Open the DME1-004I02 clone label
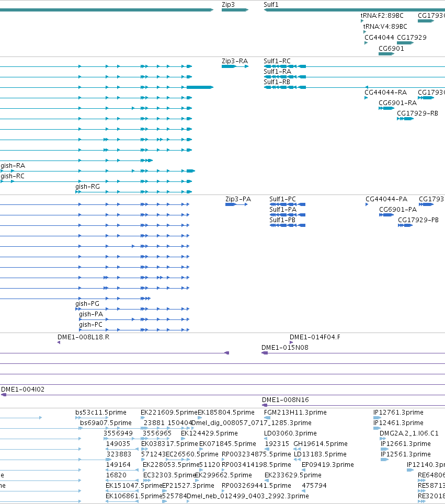 click(x=23, y=390)
